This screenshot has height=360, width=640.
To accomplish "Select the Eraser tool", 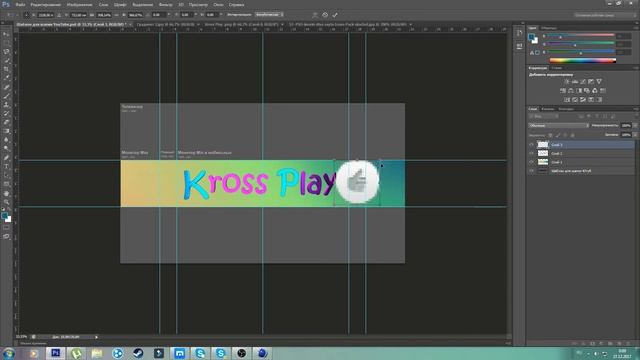I will pos(6,122).
